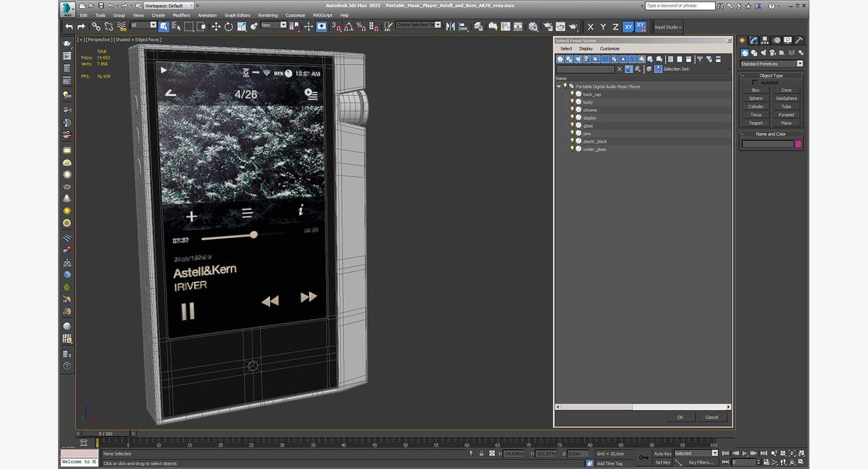Choose the Select and Move tool
Viewport: 868px width, 469px height.
coord(216,26)
